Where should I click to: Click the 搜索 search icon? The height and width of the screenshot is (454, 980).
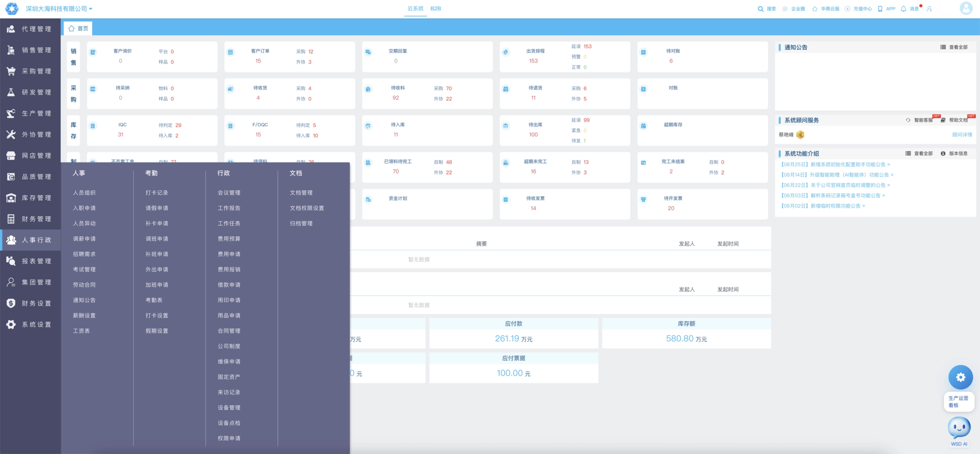[x=761, y=9]
